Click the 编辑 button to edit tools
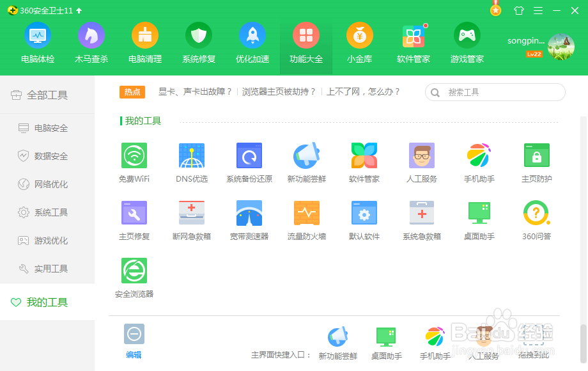588x371 pixels. (x=134, y=339)
